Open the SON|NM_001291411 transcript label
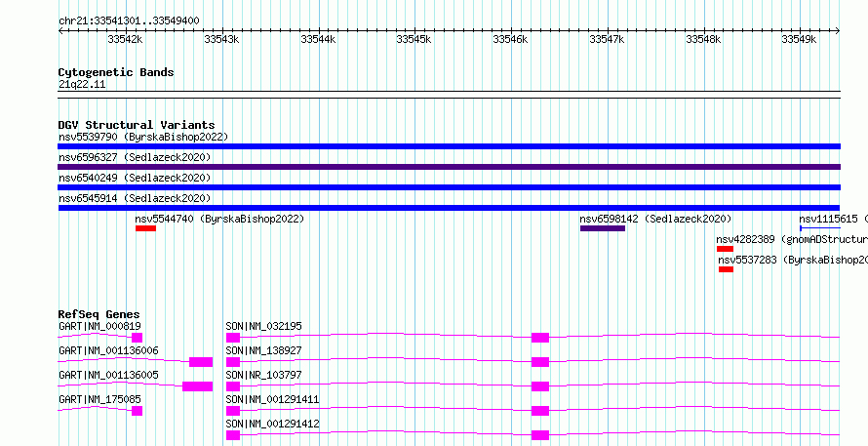 point(273,399)
